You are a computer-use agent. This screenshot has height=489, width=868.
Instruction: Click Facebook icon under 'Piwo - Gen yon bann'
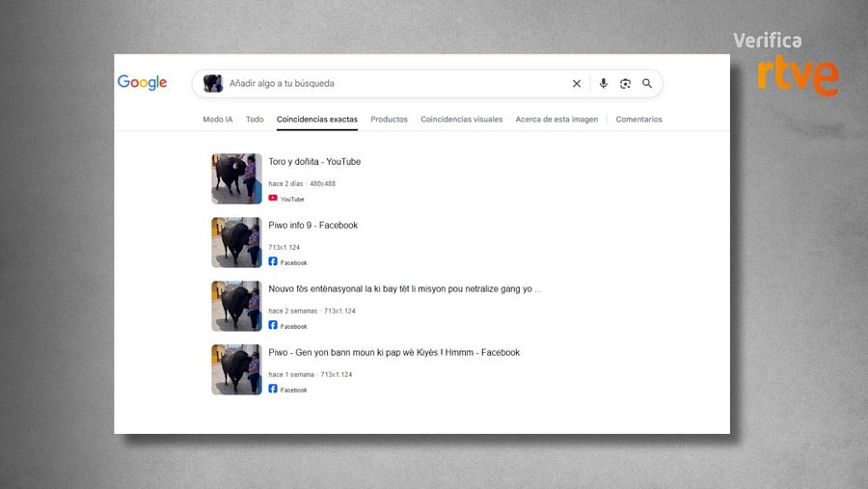pos(273,389)
